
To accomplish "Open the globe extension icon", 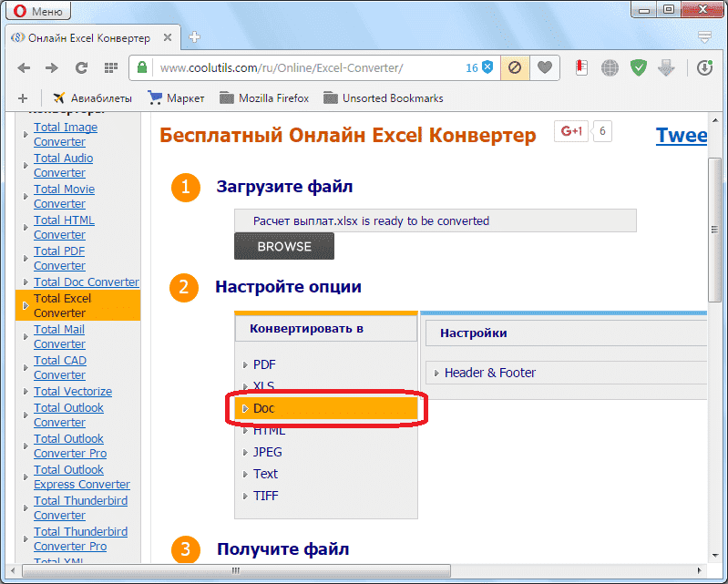I will pos(610,67).
